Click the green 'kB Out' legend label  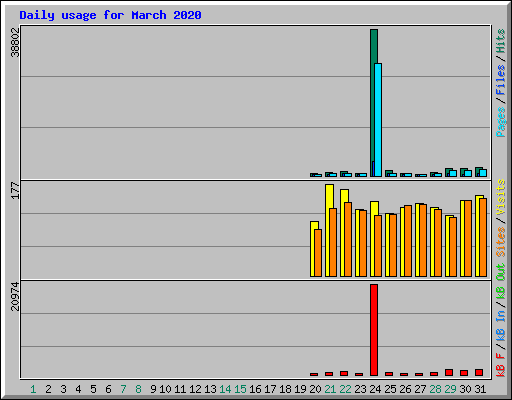[501, 282]
